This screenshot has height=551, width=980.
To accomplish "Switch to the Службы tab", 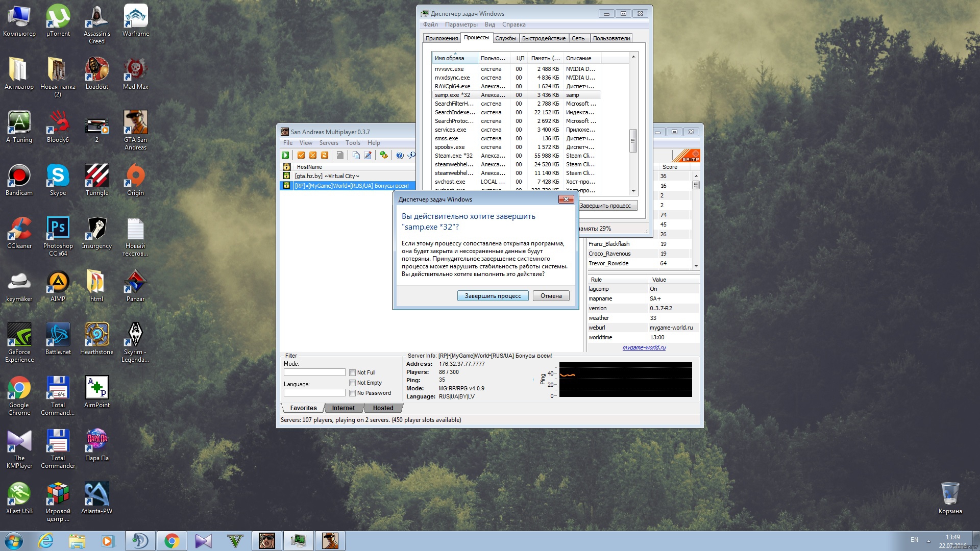I will [506, 38].
